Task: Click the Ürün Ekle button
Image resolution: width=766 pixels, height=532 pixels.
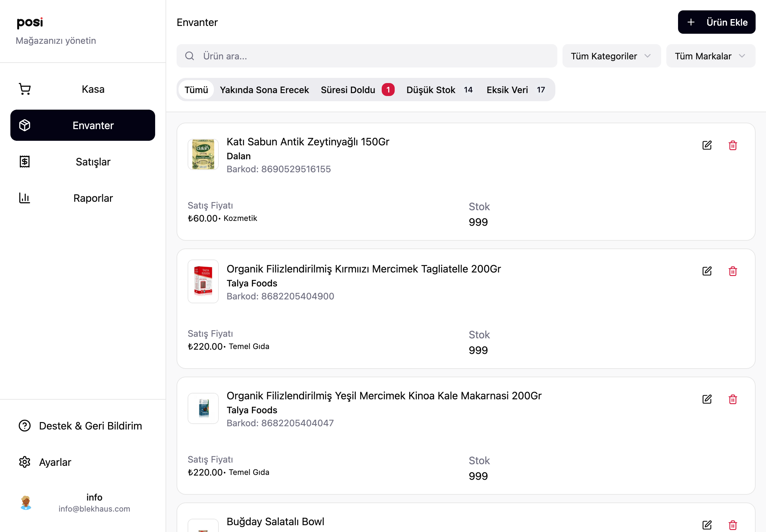Action: click(x=717, y=22)
